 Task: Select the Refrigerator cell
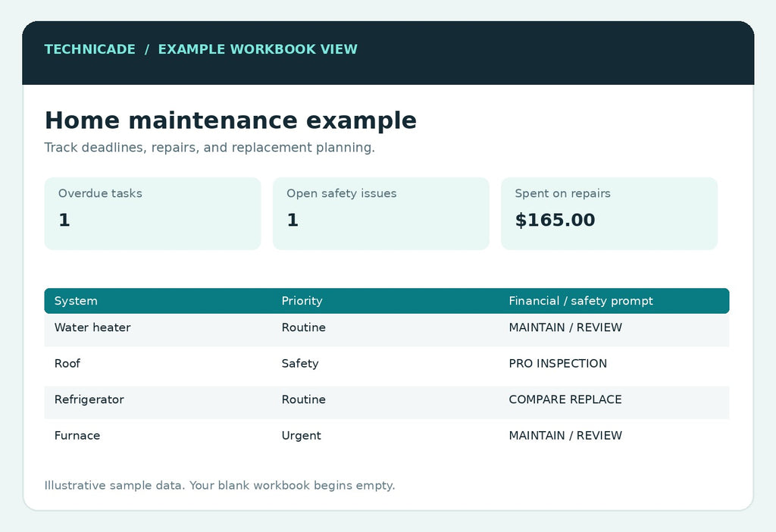(89, 400)
